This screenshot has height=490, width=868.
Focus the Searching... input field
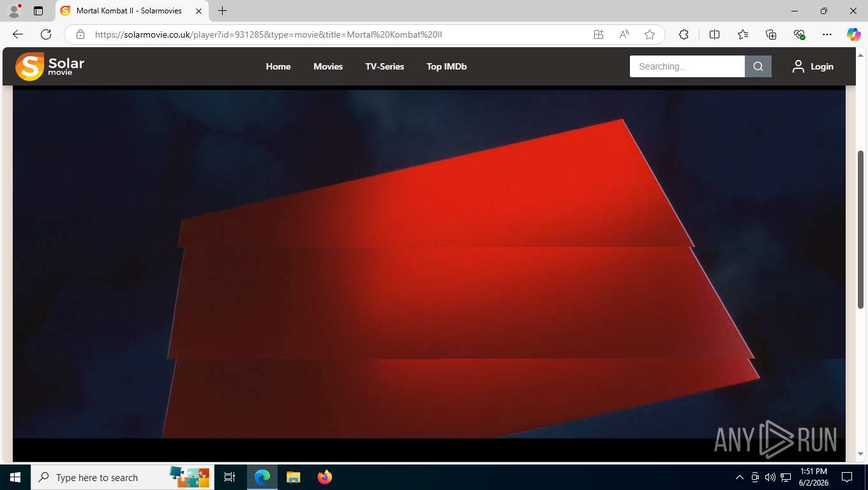point(687,66)
